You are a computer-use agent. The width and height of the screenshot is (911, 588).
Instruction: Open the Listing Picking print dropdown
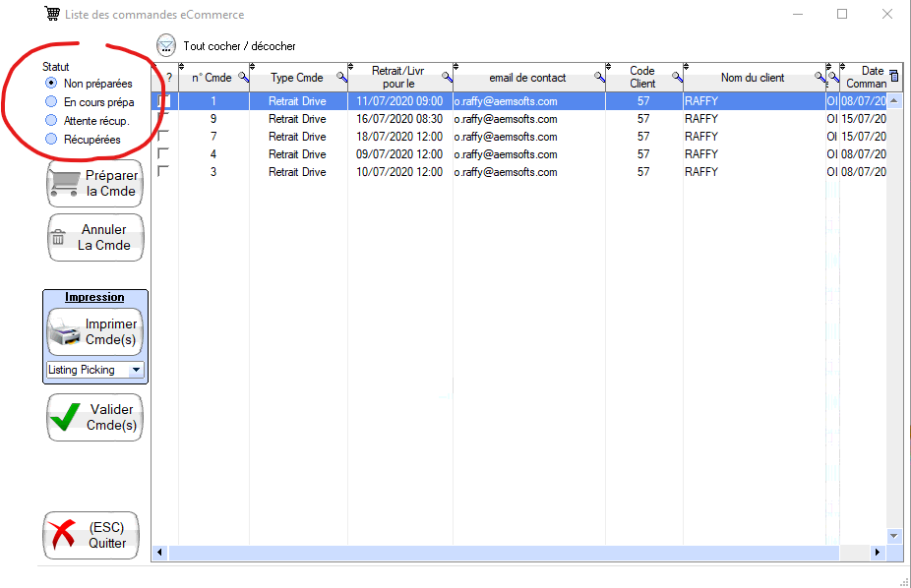click(136, 370)
